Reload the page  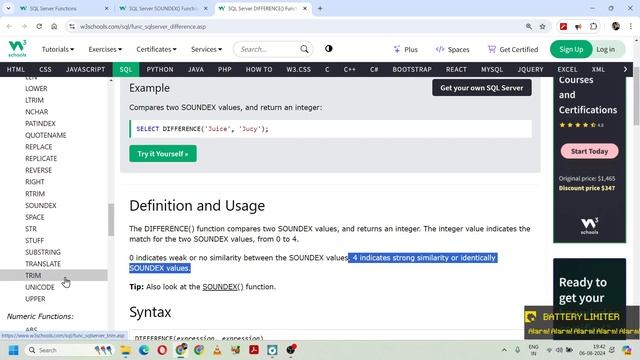(39, 27)
